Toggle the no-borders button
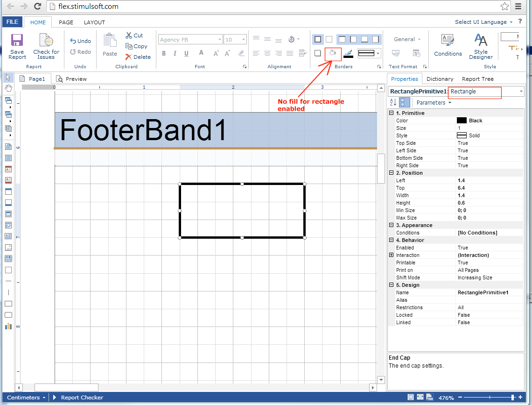The width and height of the screenshot is (532, 405). tap(329, 39)
